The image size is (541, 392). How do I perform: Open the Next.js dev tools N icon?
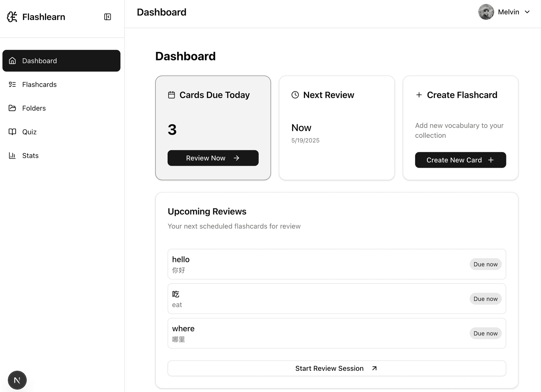coord(17,380)
